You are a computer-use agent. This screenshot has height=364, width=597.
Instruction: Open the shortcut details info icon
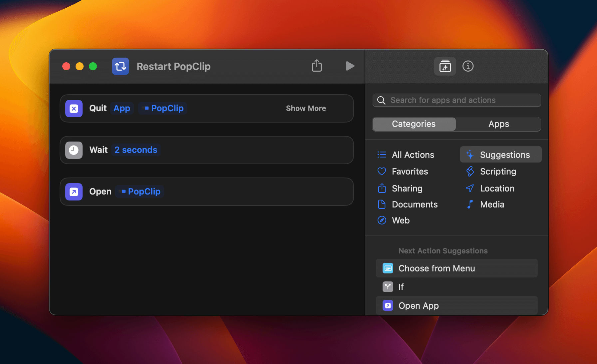pyautogui.click(x=468, y=66)
